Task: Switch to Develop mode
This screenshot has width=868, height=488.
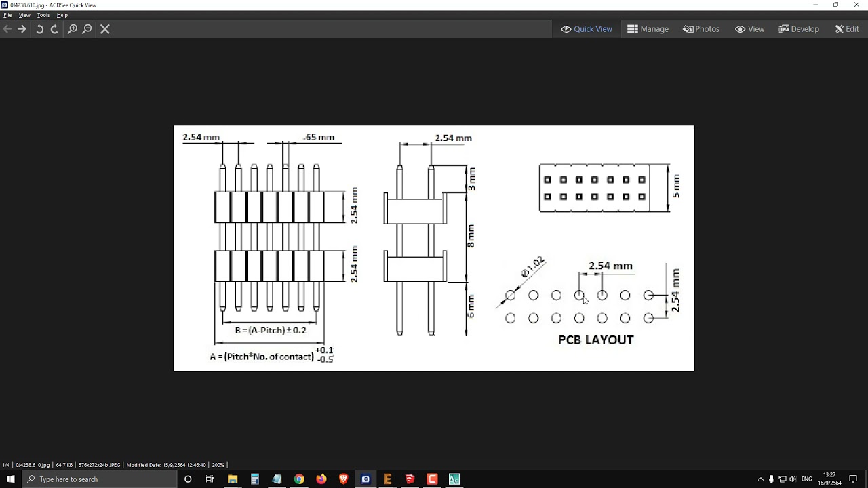Action: tap(800, 29)
